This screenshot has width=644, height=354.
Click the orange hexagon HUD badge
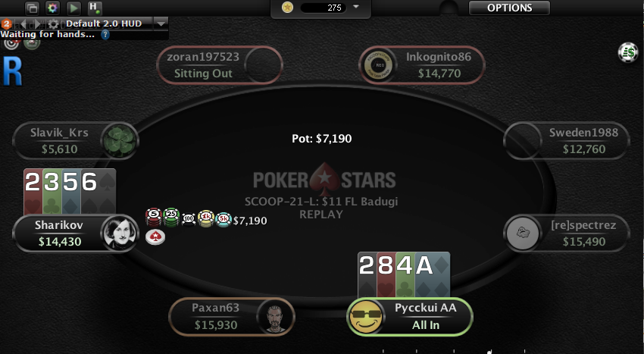[6, 23]
